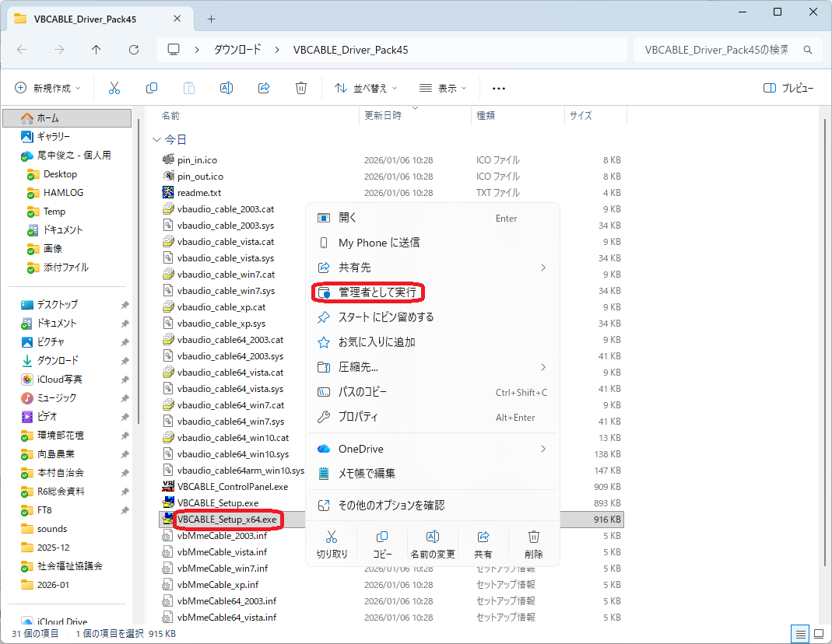The height and width of the screenshot is (644, 832).
Task: Select VBCABLE_Setup_x64.exe file
Action: point(226,520)
